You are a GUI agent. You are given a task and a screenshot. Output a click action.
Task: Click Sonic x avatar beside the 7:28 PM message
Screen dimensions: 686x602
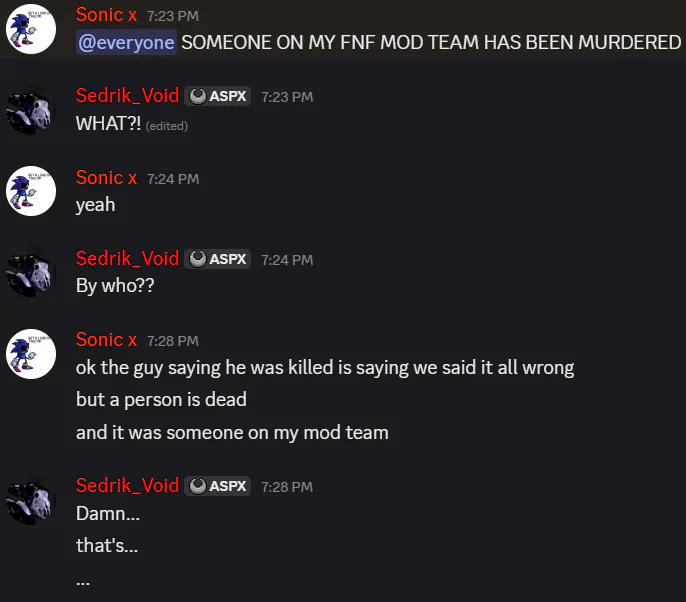tap(31, 354)
